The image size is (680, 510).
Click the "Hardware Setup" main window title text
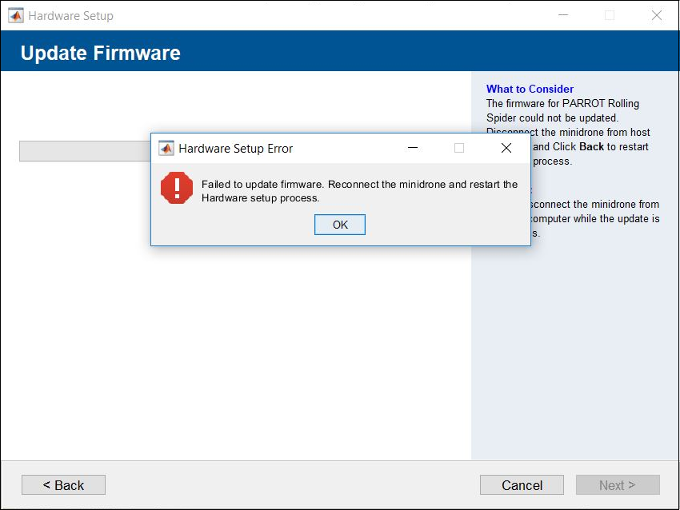pos(71,15)
